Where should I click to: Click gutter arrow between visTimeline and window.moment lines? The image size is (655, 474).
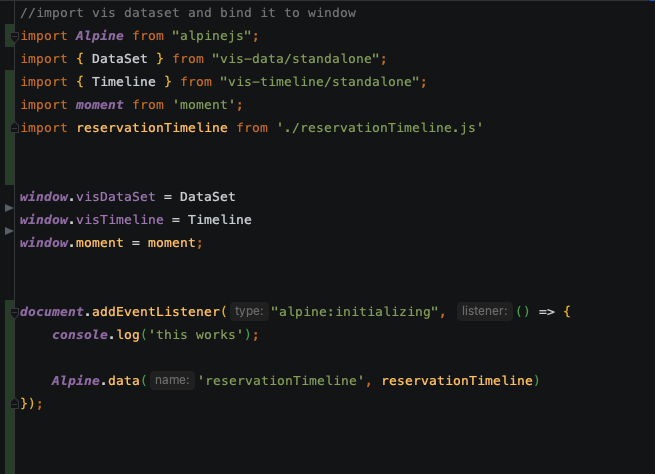point(9,231)
